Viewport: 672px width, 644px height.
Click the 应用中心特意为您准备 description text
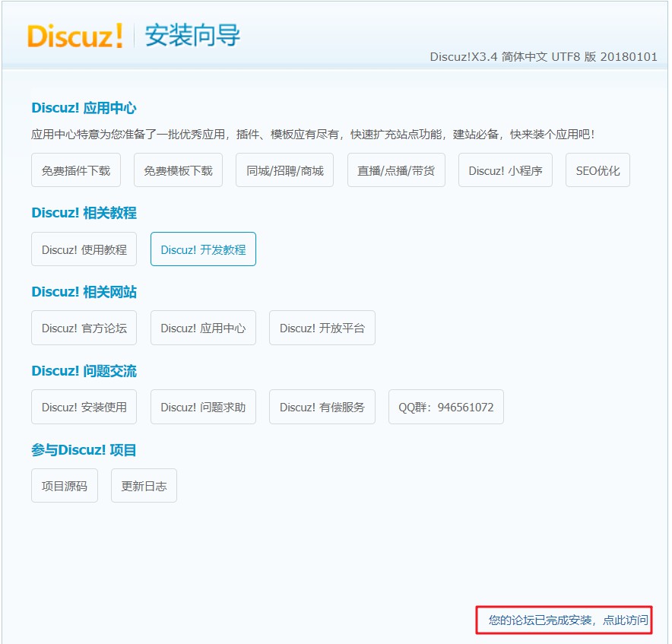[x=313, y=135]
